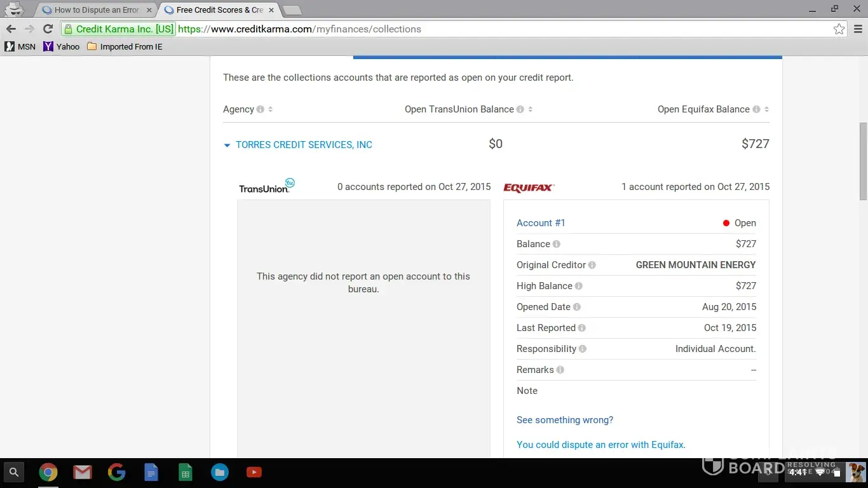Open the Yahoo bookmark
868x488 pixels.
(x=62, y=46)
